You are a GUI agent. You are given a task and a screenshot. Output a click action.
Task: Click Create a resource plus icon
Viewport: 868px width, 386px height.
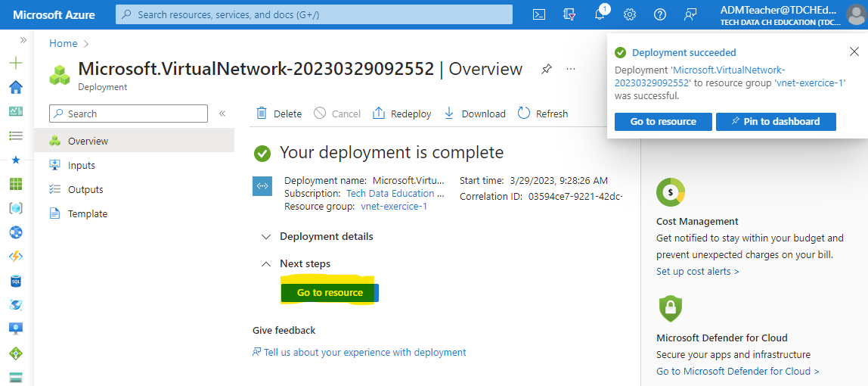pos(16,63)
